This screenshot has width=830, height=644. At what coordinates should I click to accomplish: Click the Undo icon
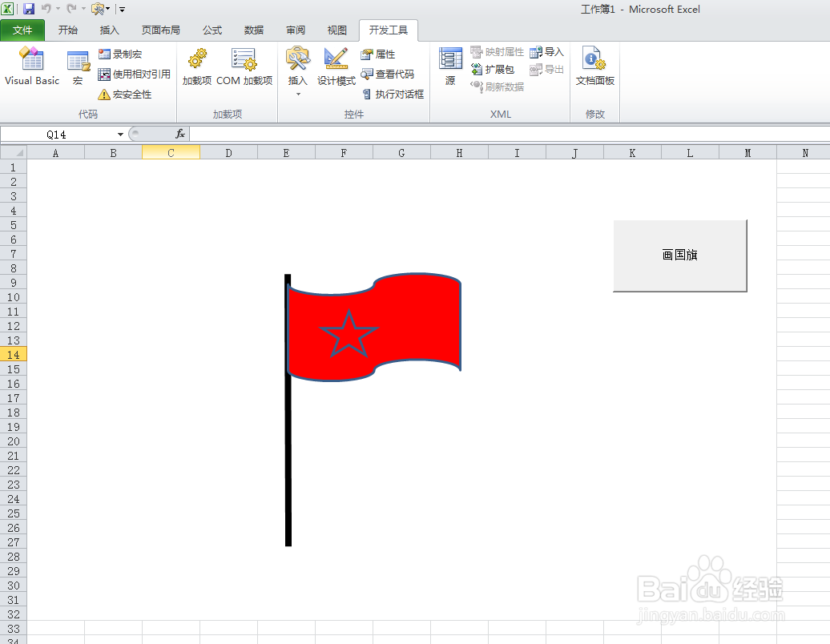(46, 9)
